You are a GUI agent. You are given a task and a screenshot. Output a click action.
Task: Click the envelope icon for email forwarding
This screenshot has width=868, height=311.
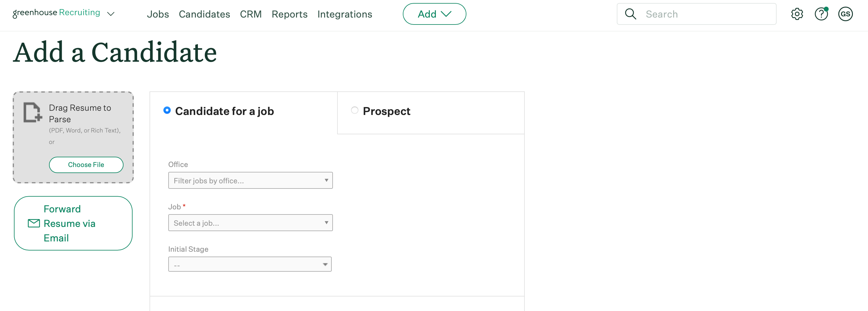pos(34,223)
